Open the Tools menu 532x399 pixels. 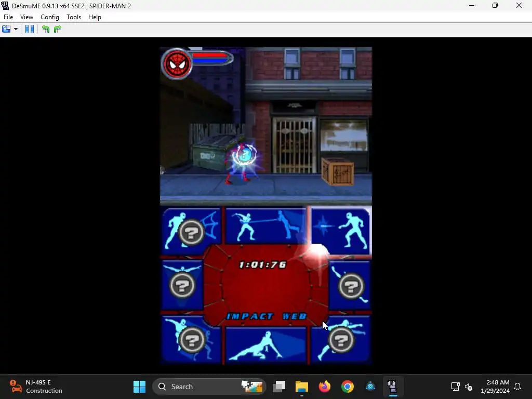(74, 17)
